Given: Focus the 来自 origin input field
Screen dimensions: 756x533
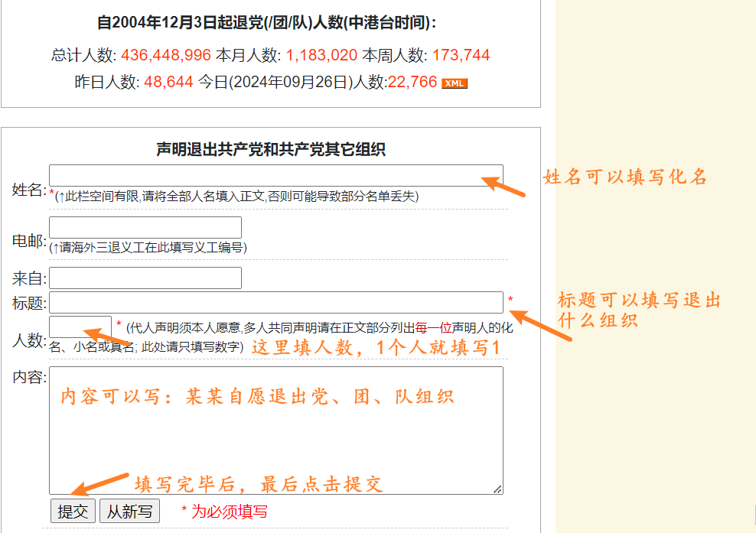Looking at the screenshot, I should click(x=145, y=278).
